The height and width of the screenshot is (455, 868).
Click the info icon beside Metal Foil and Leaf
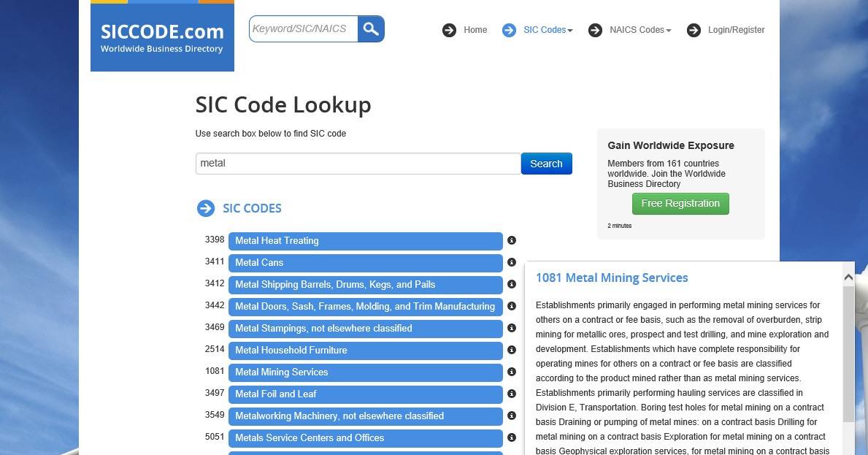[512, 394]
